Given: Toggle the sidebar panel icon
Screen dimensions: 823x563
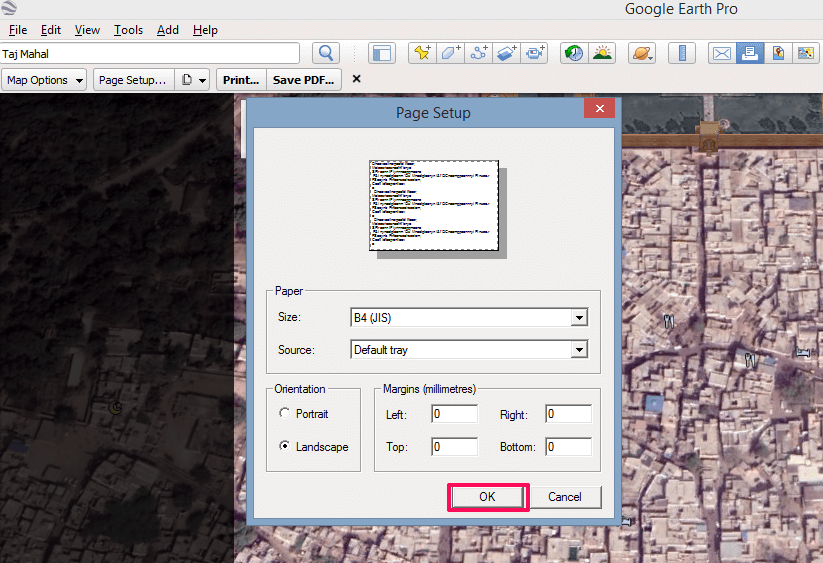Looking at the screenshot, I should [381, 53].
